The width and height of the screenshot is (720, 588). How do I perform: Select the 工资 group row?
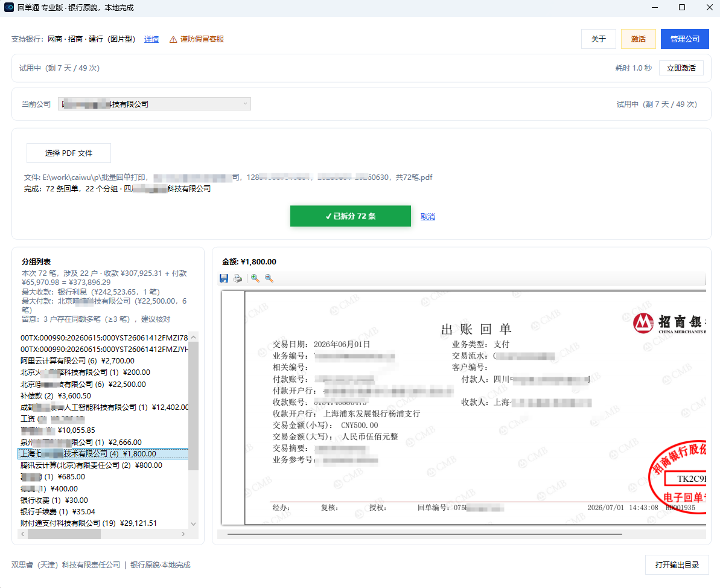[104, 418]
